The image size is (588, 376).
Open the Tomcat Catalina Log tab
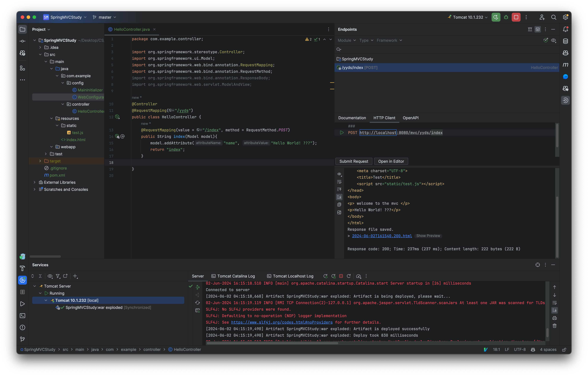tap(233, 276)
